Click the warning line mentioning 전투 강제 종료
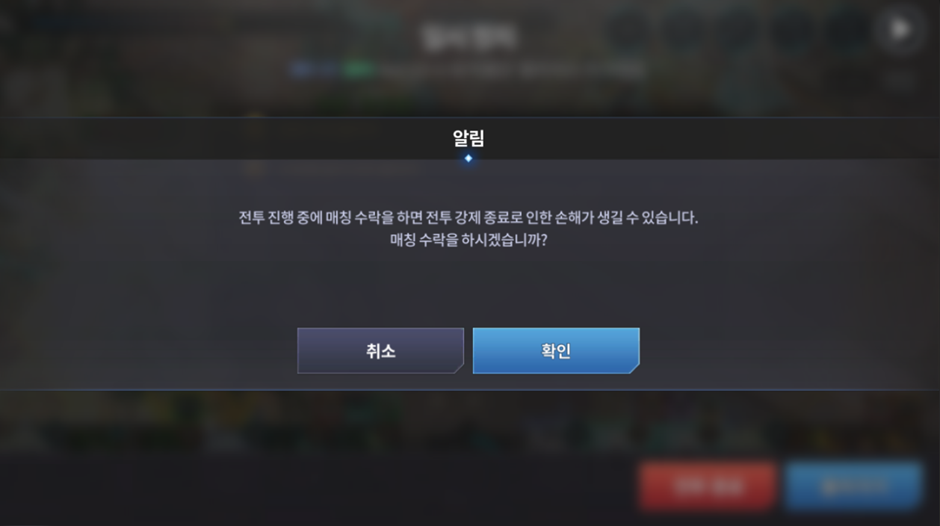This screenshot has width=940, height=526. (x=468, y=217)
